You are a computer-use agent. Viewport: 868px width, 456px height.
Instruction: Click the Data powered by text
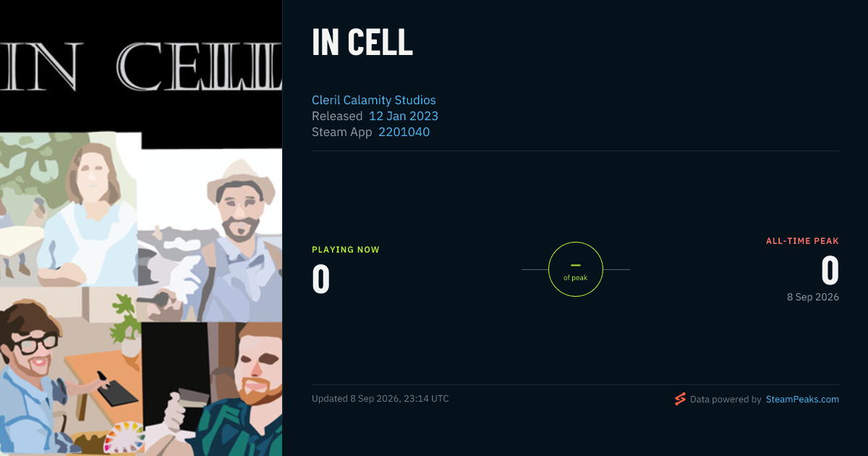(x=726, y=399)
